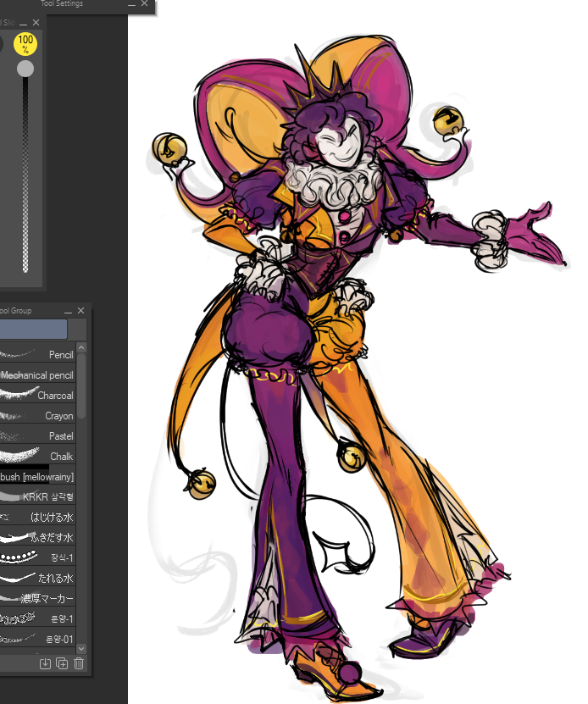The height and width of the screenshot is (704, 588).
Task: Click the gray slider knob
Action: (25, 69)
